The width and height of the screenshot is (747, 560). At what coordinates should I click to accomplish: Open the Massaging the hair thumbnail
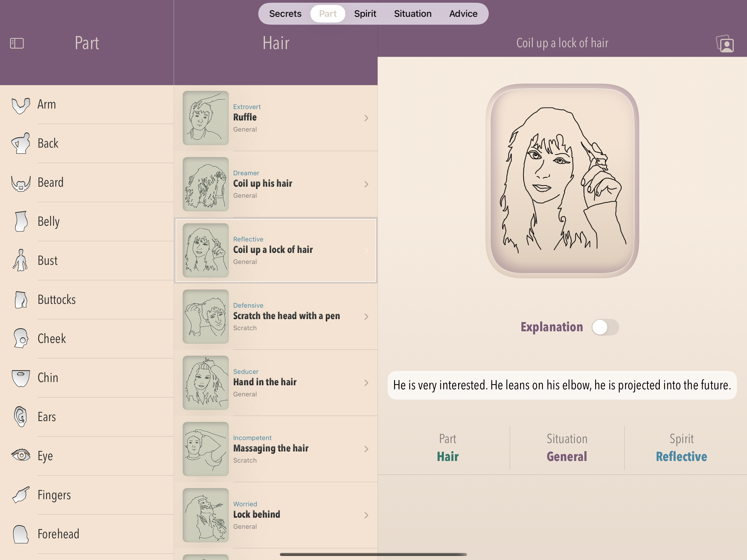(x=206, y=448)
